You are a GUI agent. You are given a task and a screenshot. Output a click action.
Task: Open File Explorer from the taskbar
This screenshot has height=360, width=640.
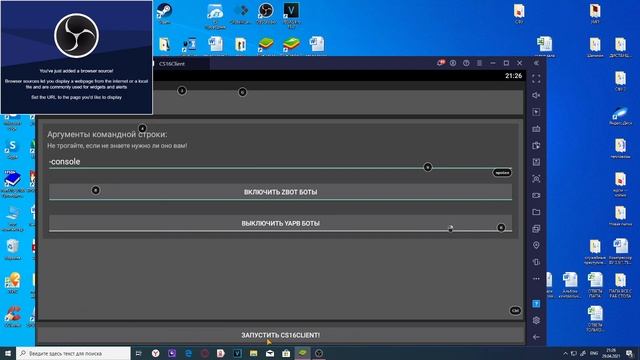tap(253, 353)
